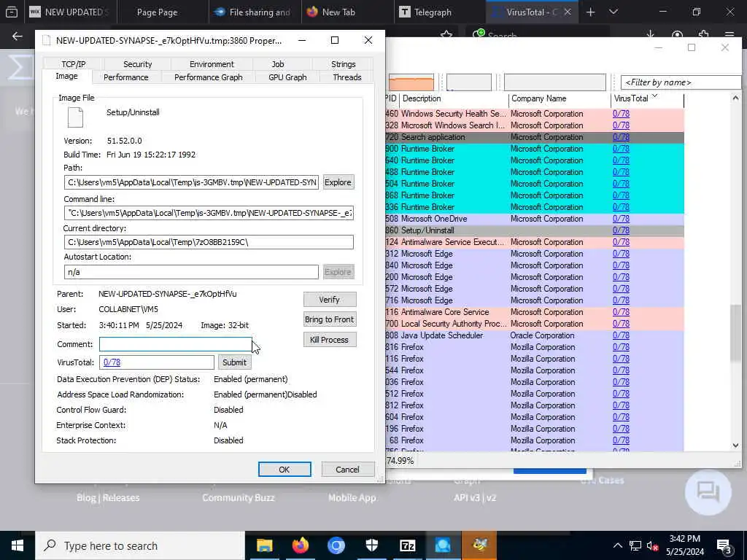
Task: Submit the file to VirusTotal
Action: pyautogui.click(x=234, y=362)
